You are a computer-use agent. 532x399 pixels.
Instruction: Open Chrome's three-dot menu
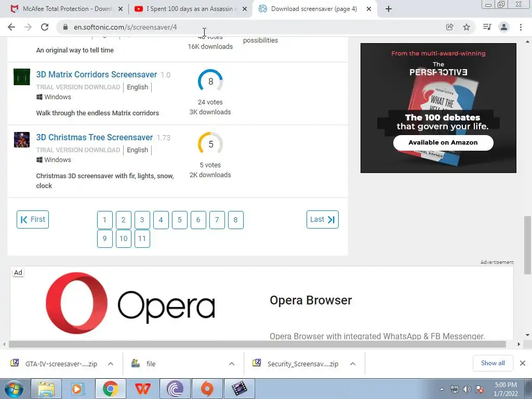(521, 27)
